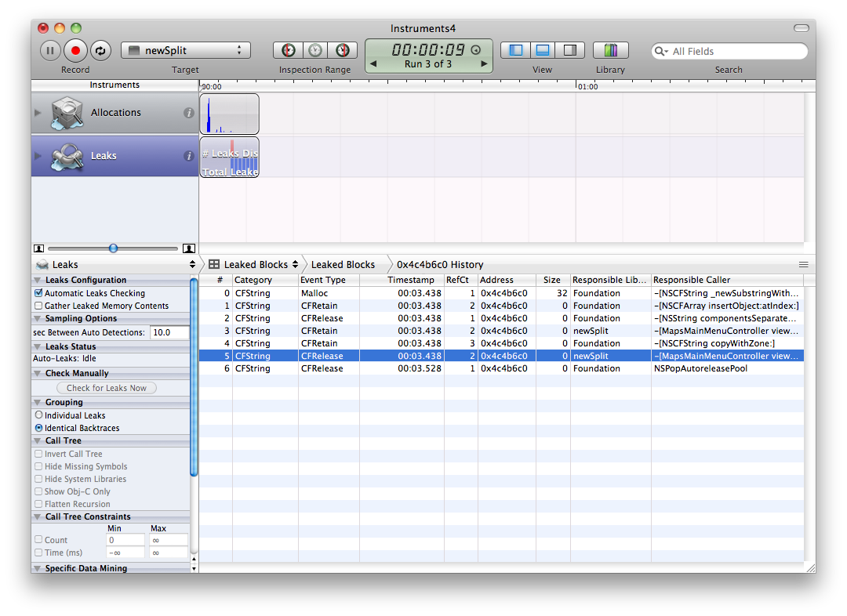
Task: Clear the inspection range (middle button)
Action: pos(315,50)
